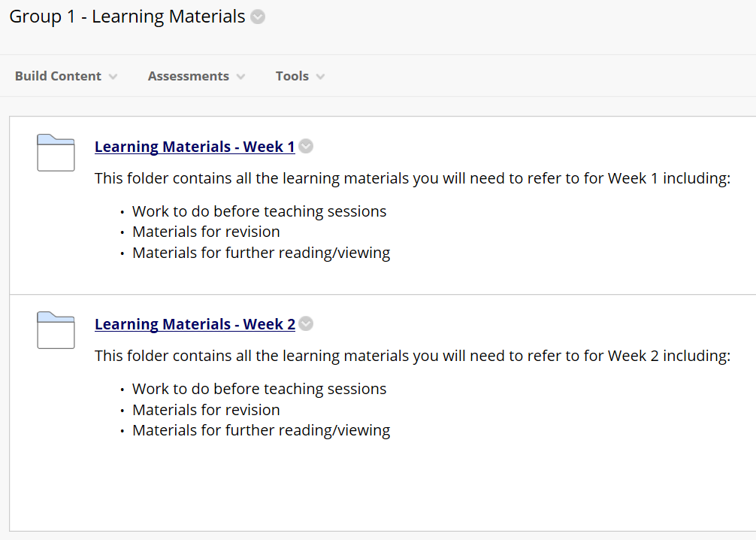Viewport: 756px width, 540px height.
Task: Expand the Tools dropdown arrow
Action: pos(320,77)
